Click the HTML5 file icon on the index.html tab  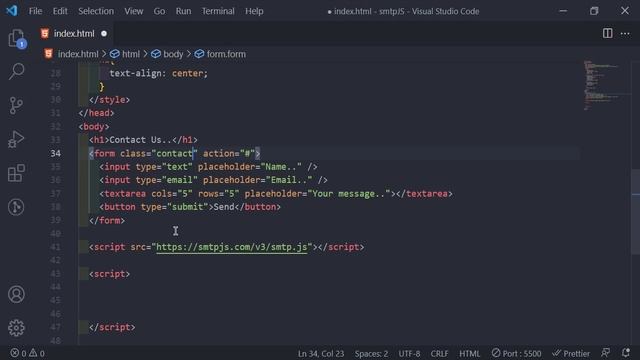(x=45, y=33)
